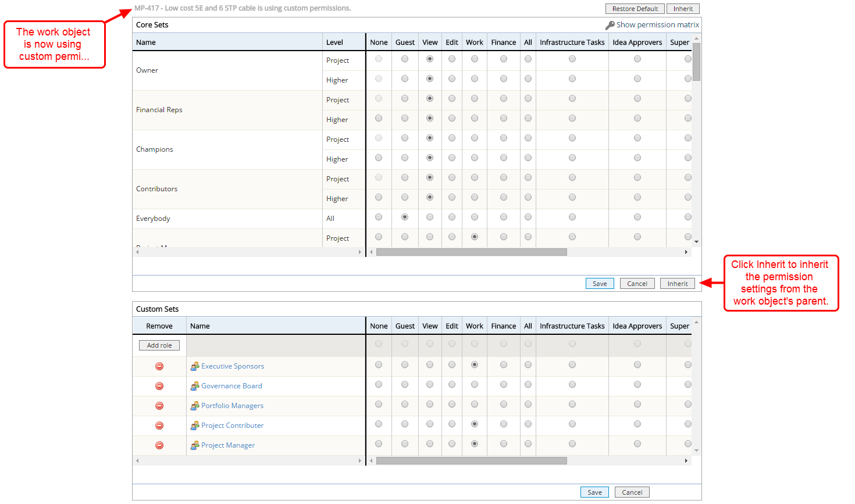Cancel the Core Sets changes
Screen dimensions: 855x504
[637, 284]
